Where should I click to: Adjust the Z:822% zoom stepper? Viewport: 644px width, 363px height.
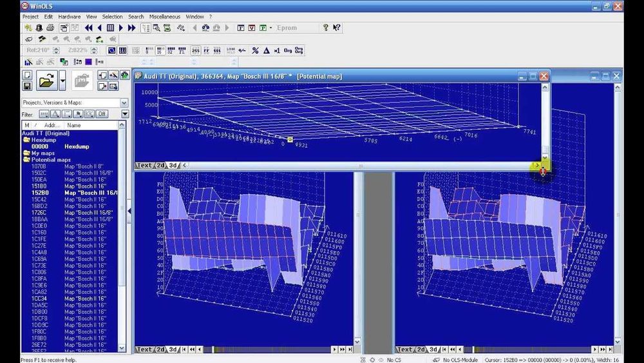[94, 50]
